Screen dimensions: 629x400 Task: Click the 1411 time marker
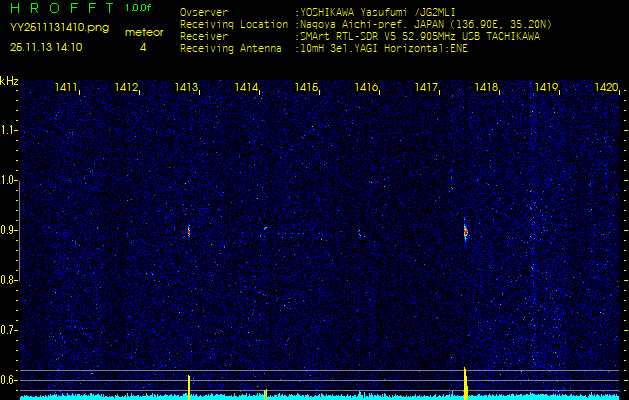67,88
